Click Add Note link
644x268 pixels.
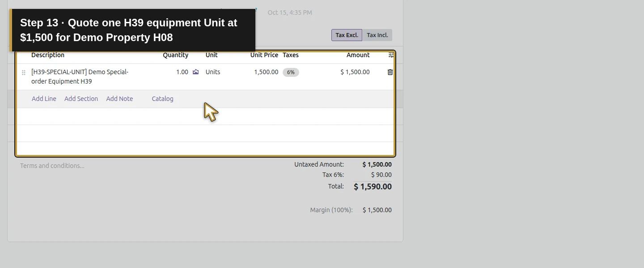pyautogui.click(x=119, y=99)
